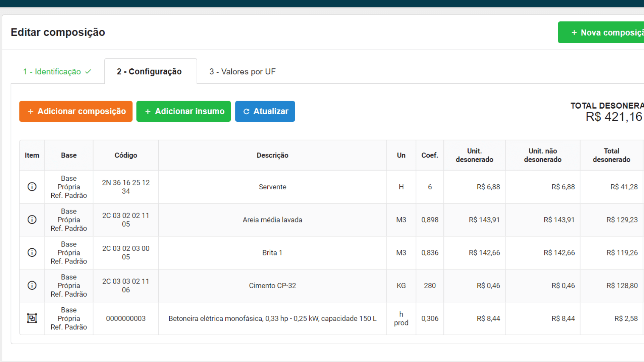This screenshot has width=644, height=362.
Task: Switch to 3 - Valores por UF tab
Action: pos(242,71)
